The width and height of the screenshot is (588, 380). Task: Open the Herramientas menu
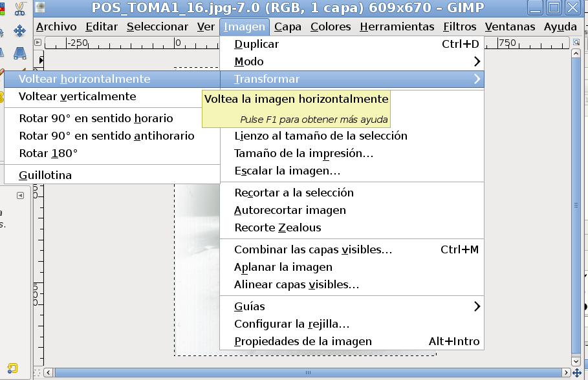397,26
